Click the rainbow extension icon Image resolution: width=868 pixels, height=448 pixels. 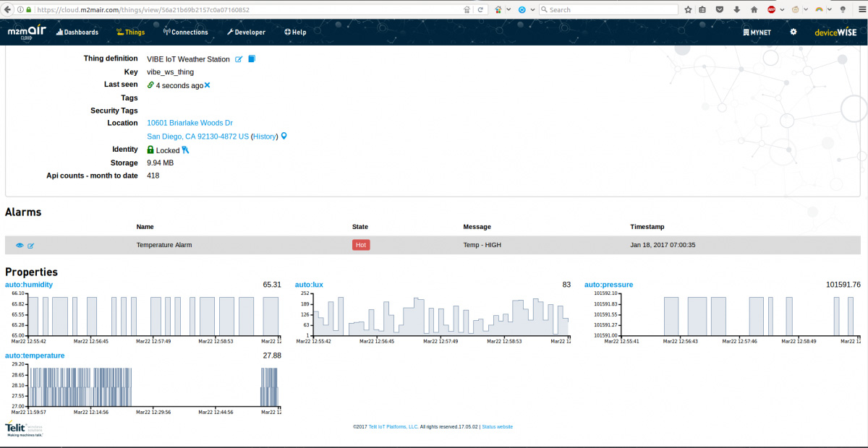[x=819, y=10]
